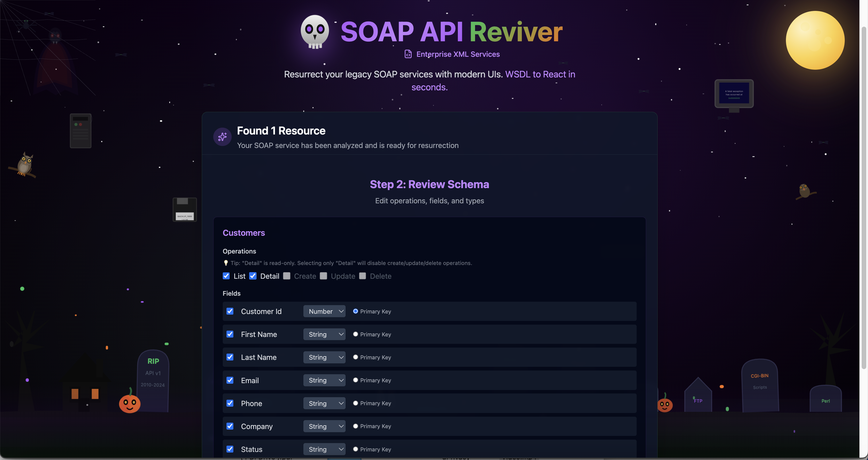The image size is (868, 460).
Task: Click the Step 2: Review Schema heading
Action: 429,184
